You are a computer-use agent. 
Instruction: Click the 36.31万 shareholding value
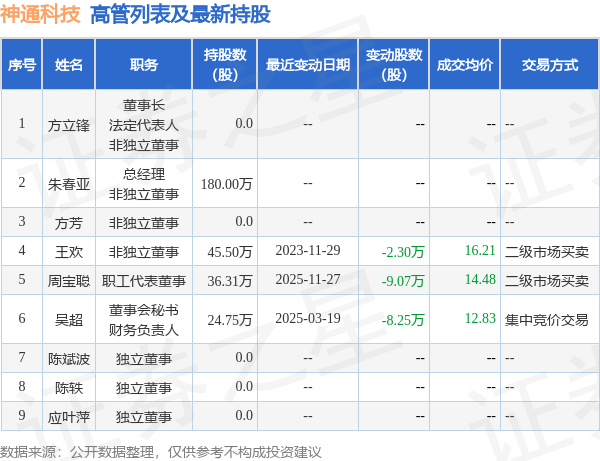pyautogui.click(x=230, y=281)
